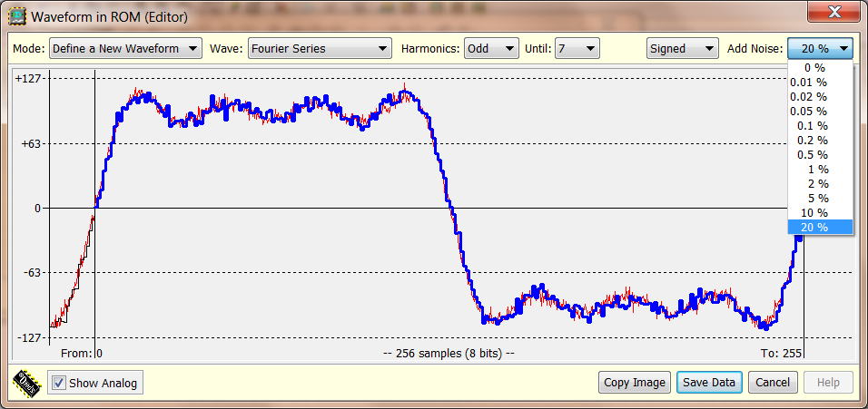Select 0.1 % noise option
The image size is (868, 409).
(x=821, y=126)
